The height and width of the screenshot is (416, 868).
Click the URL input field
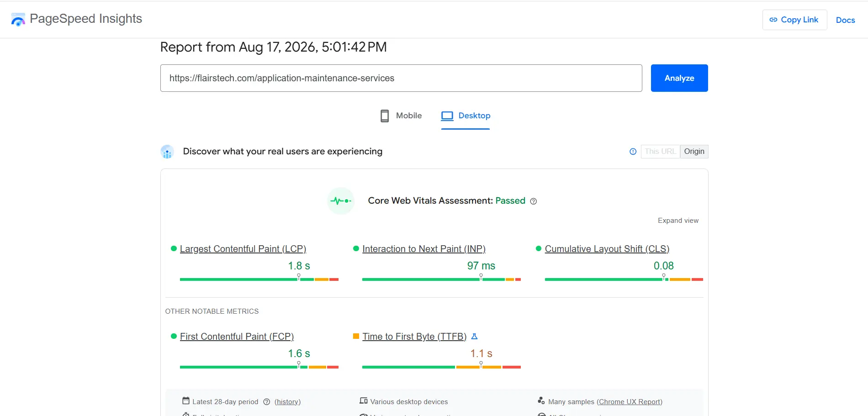pos(401,78)
